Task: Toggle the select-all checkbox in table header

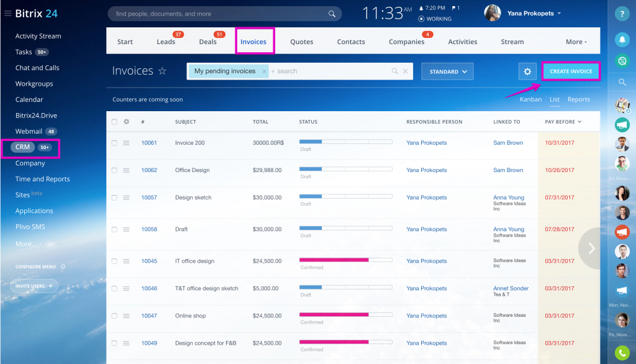Action: coord(114,122)
